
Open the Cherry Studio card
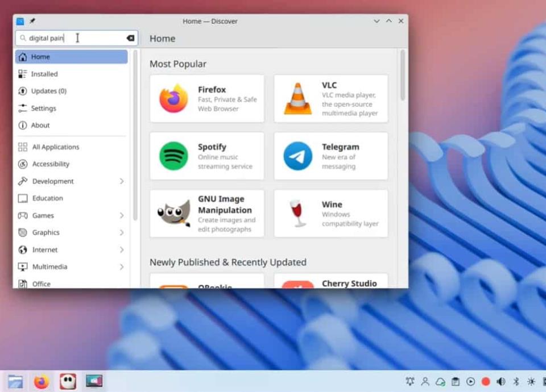coord(331,281)
